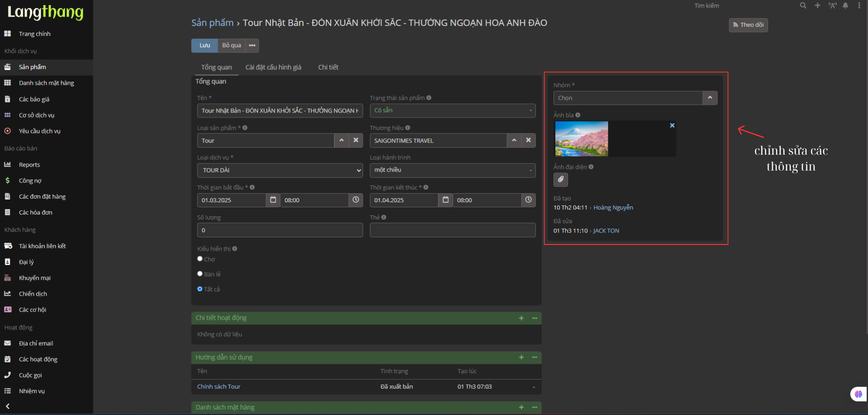Image resolution: width=868 pixels, height=415 pixels.
Task: Open the start date calendar picker
Action: click(273, 200)
